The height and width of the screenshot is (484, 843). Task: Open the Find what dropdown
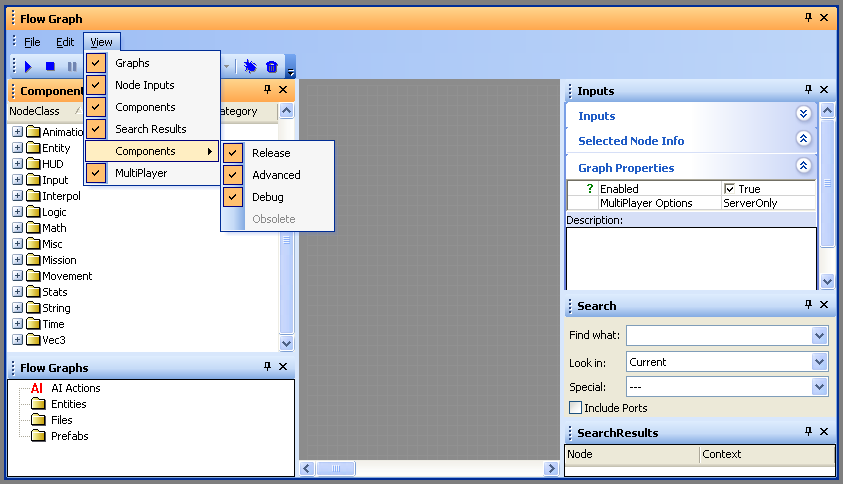click(x=819, y=336)
